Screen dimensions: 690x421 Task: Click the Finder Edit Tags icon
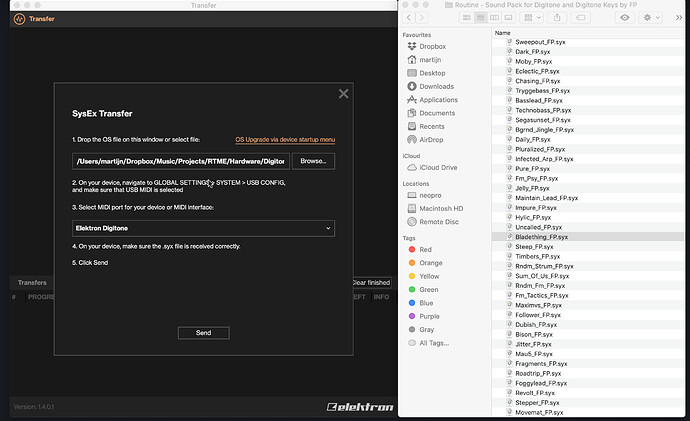click(581, 18)
